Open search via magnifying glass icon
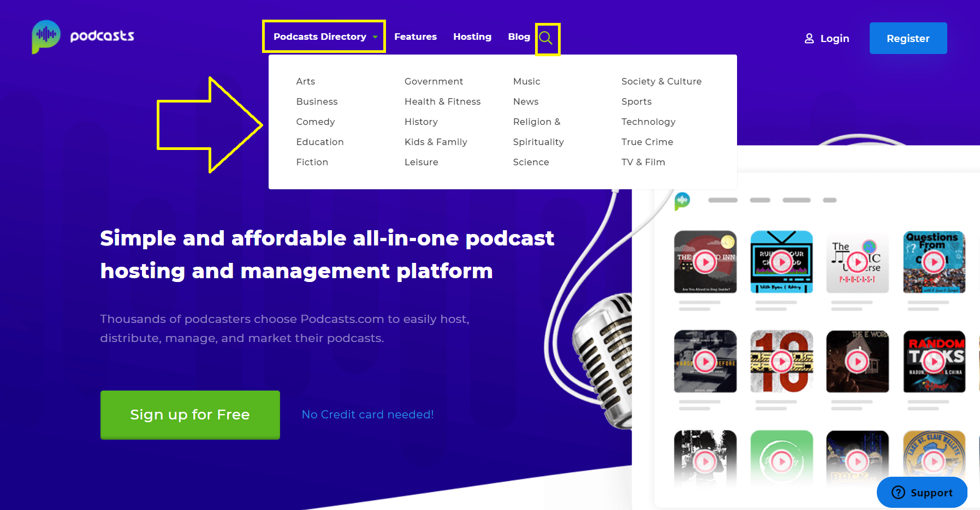Image resolution: width=980 pixels, height=510 pixels. [545, 38]
